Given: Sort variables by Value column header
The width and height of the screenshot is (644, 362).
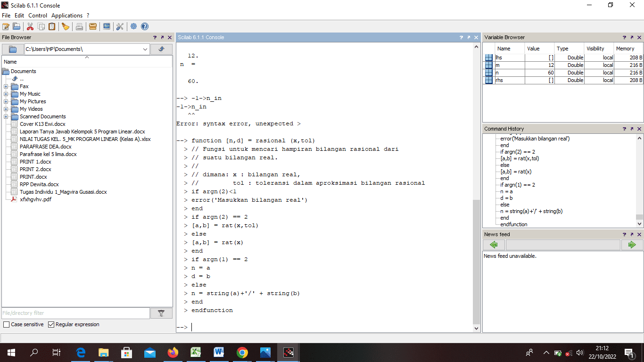Looking at the screenshot, I should pyautogui.click(x=539, y=49).
